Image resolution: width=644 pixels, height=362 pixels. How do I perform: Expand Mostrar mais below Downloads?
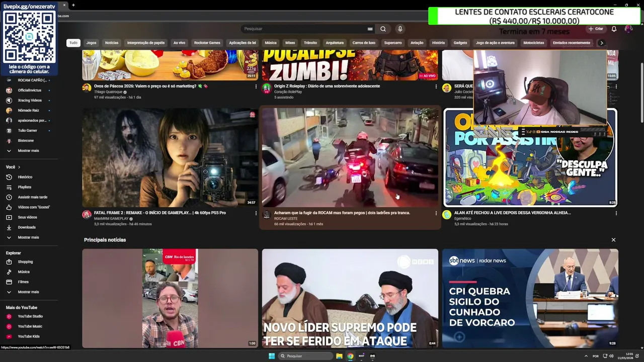[28, 237]
